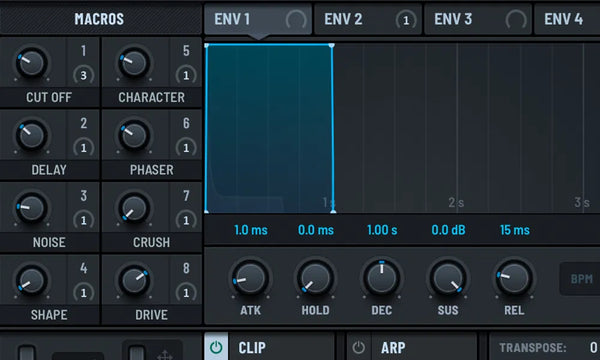
Task: Click macro 6 PHASER modulation count icon
Action: point(186,148)
